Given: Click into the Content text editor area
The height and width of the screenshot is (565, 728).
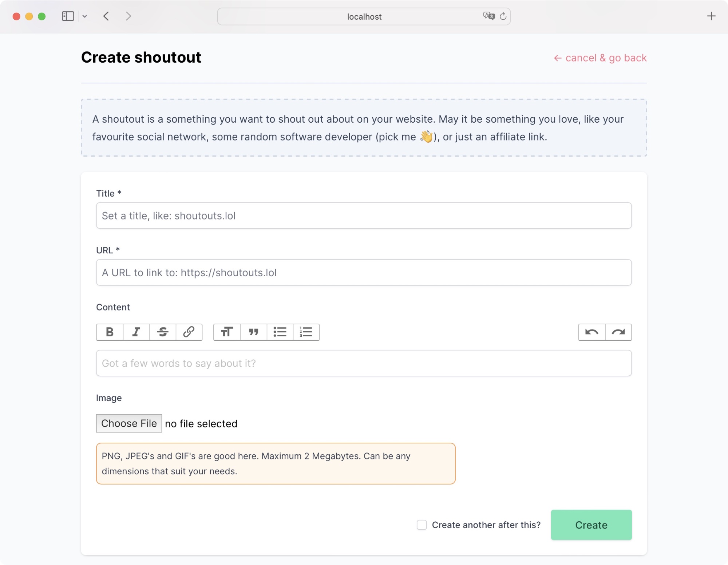Looking at the screenshot, I should [364, 363].
